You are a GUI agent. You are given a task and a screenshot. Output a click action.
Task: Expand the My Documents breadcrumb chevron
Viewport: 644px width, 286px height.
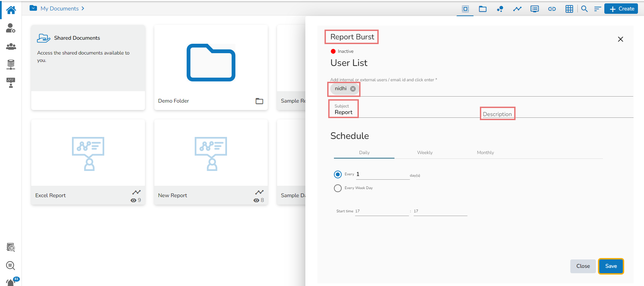(83, 8)
